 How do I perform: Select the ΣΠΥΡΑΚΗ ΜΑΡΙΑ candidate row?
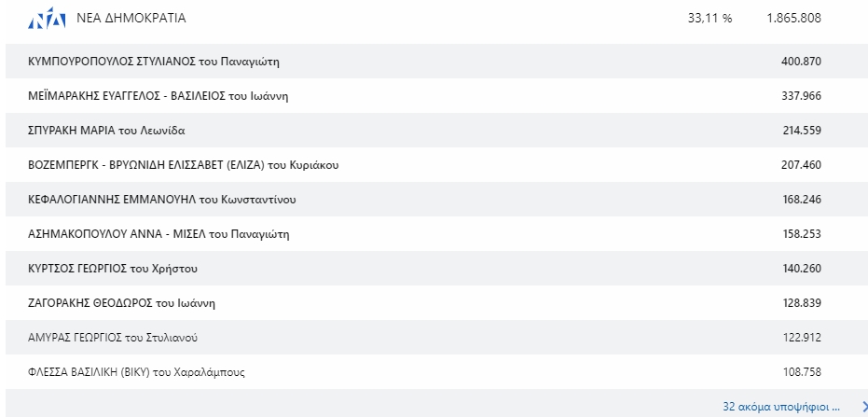point(114,130)
